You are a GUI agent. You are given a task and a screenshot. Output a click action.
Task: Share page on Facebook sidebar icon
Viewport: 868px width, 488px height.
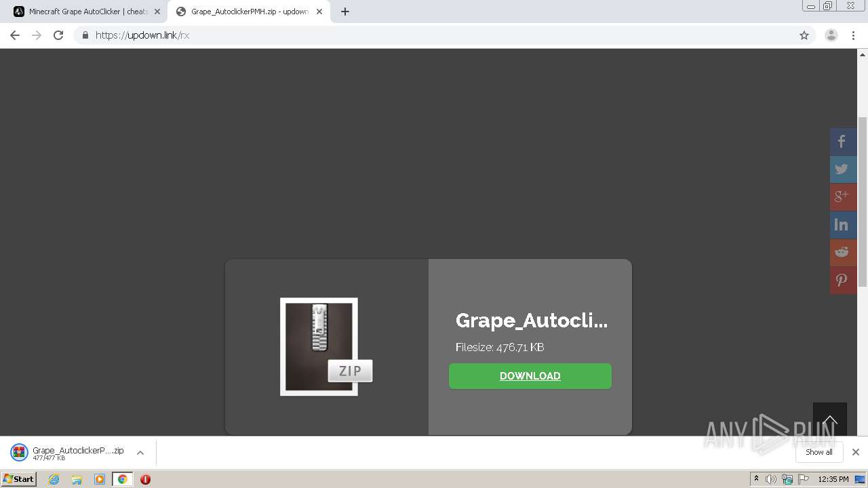[843, 142]
